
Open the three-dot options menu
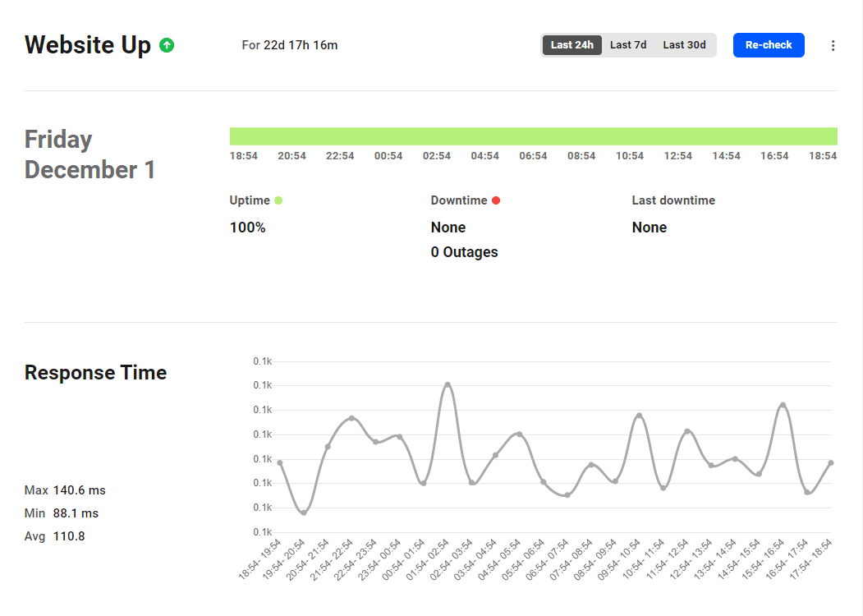click(833, 45)
